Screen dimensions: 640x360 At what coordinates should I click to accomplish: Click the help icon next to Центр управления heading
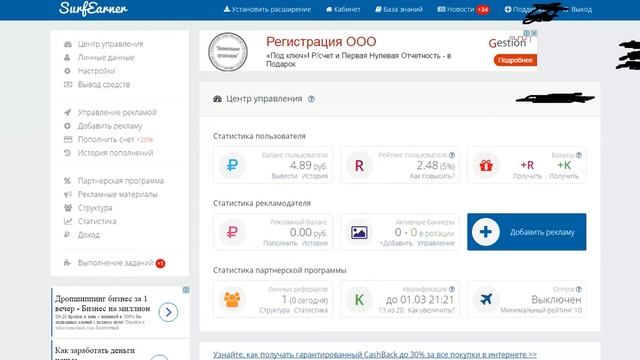tap(311, 99)
